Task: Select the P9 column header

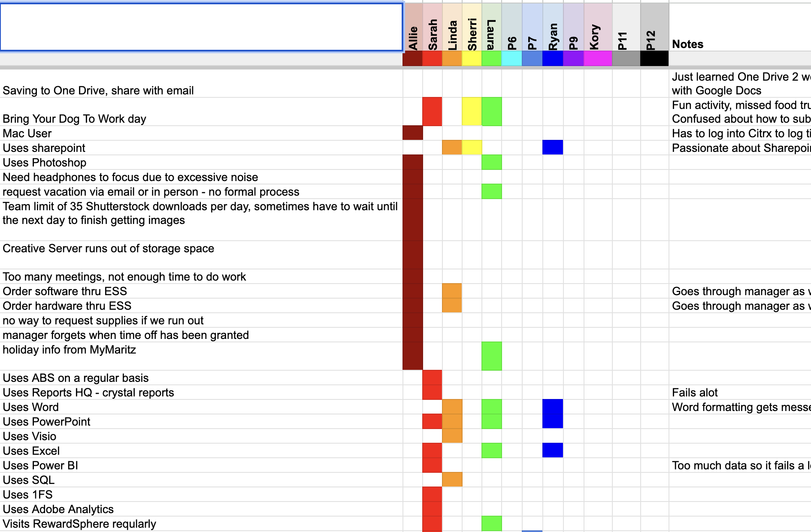Action: point(574,27)
